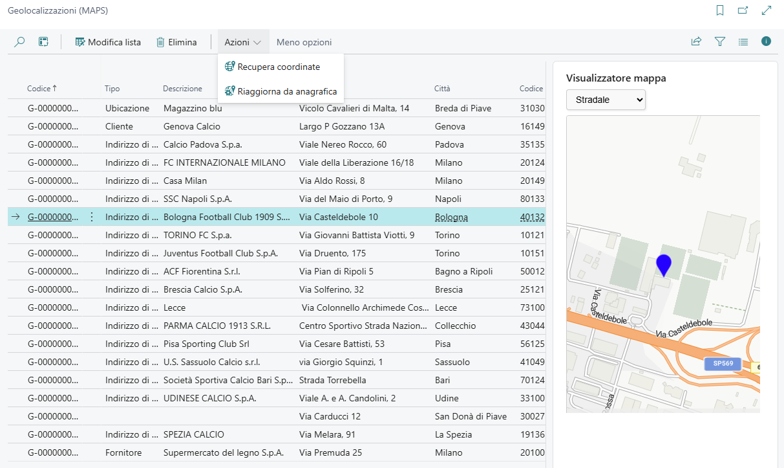Click the Casa Milan cell

point(185,180)
